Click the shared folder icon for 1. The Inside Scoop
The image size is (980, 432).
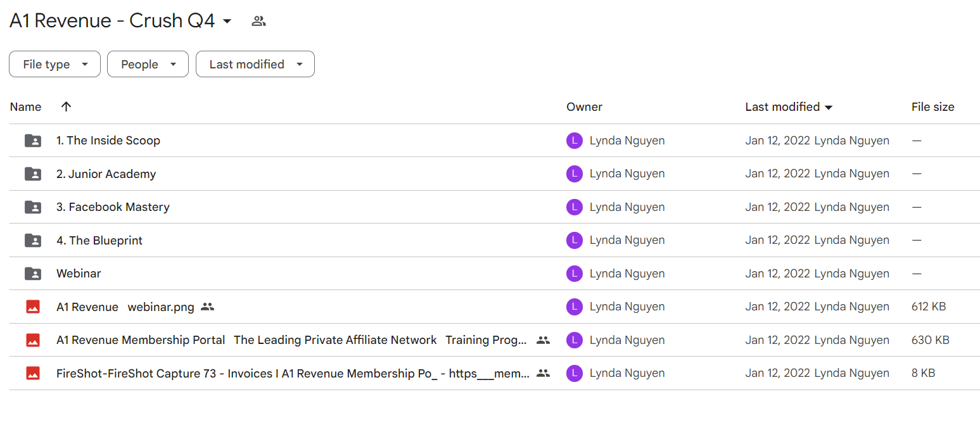pos(33,141)
